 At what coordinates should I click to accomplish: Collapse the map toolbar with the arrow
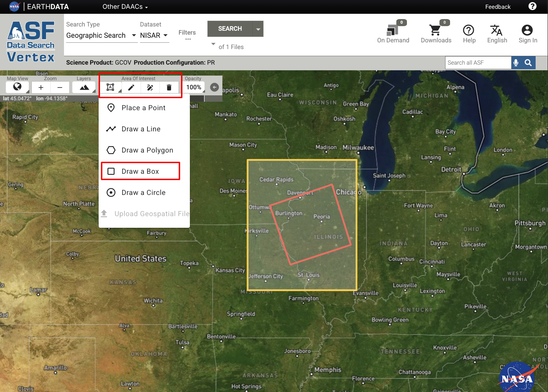coord(214,87)
